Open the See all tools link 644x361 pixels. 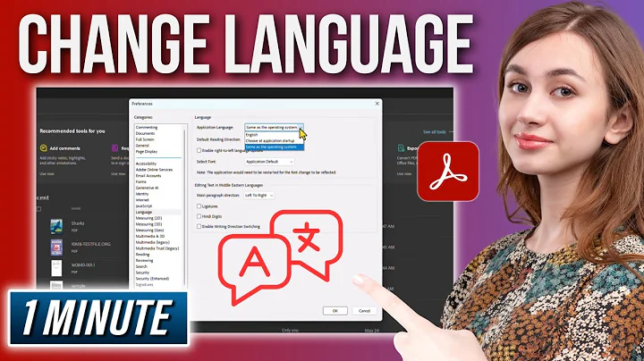(x=434, y=132)
